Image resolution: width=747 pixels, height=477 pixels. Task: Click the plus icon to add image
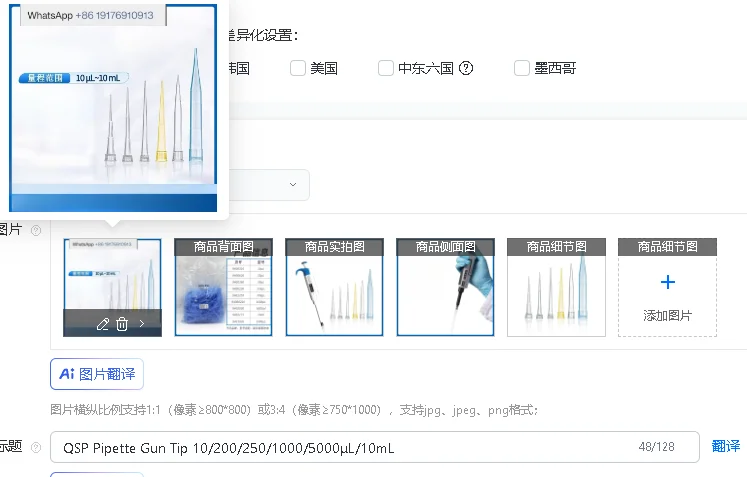click(x=667, y=282)
